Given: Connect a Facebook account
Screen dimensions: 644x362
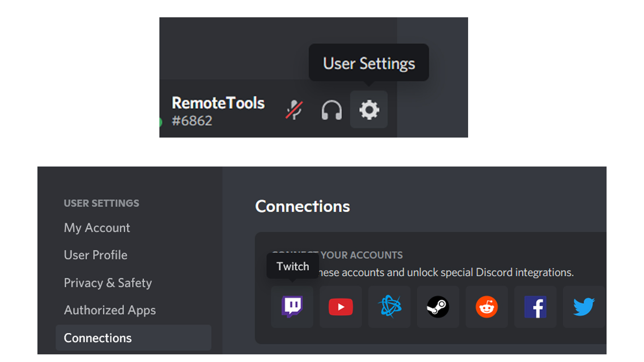Looking at the screenshot, I should tap(536, 307).
